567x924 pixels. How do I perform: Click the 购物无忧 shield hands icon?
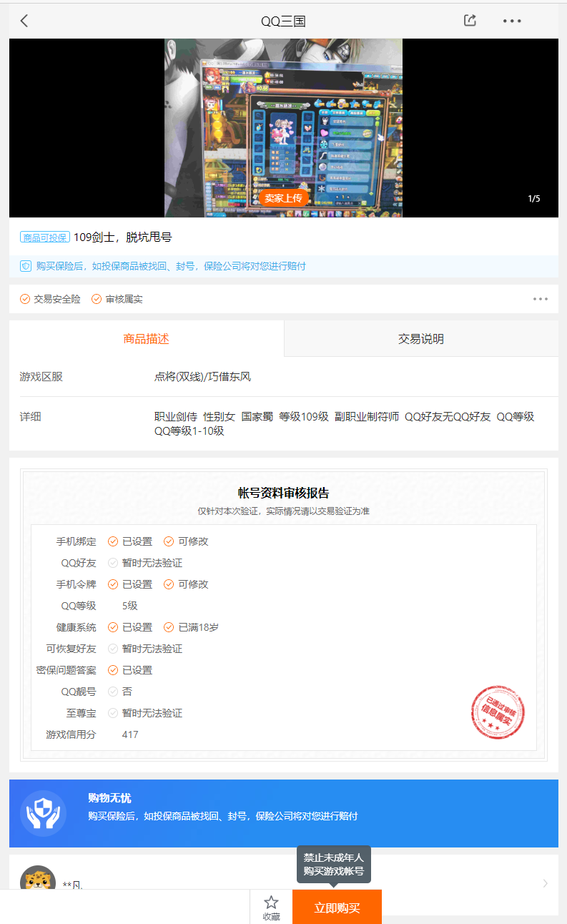(43, 813)
